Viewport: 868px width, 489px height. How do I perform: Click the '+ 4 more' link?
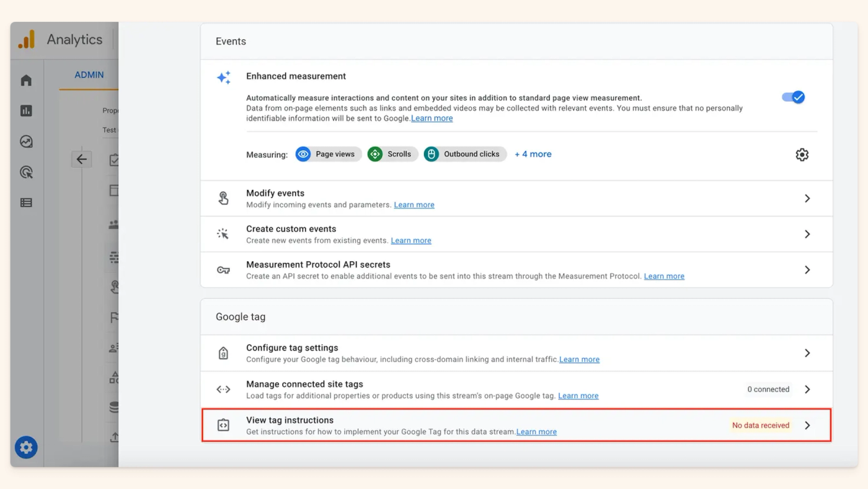pyautogui.click(x=533, y=154)
